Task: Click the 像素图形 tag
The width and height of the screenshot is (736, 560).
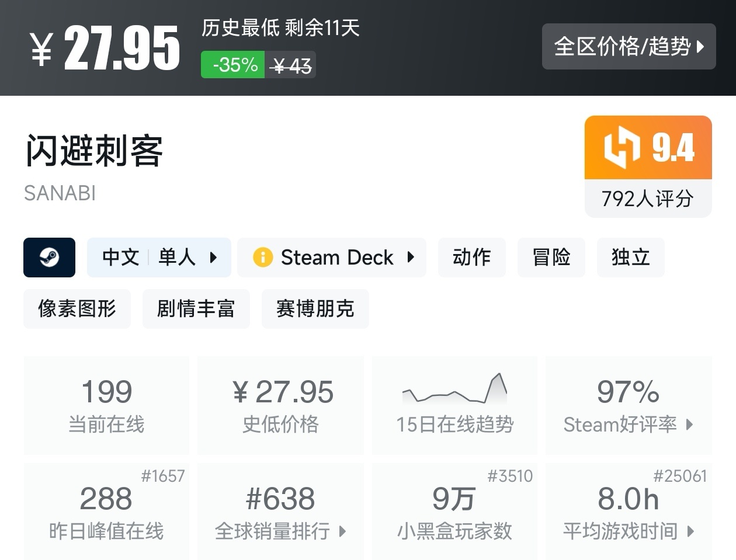Action: point(77,309)
